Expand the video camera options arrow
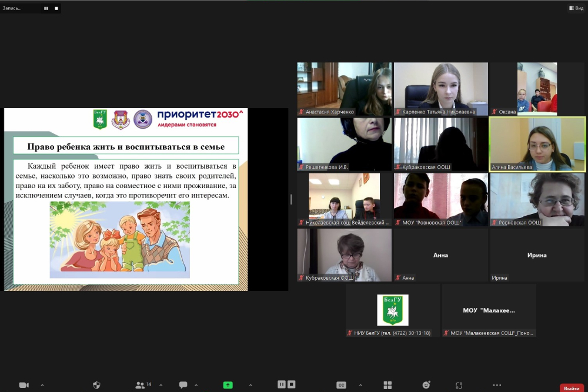 [42, 385]
